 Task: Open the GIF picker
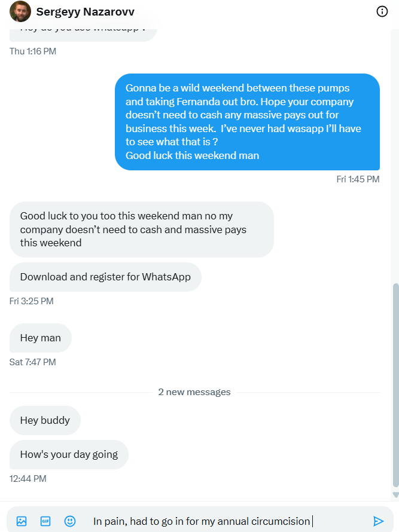(45, 521)
